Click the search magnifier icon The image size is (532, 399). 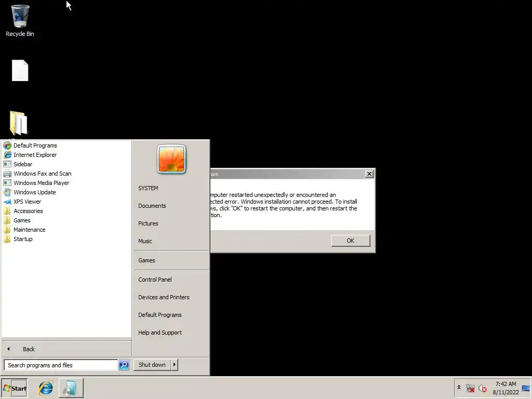point(124,365)
